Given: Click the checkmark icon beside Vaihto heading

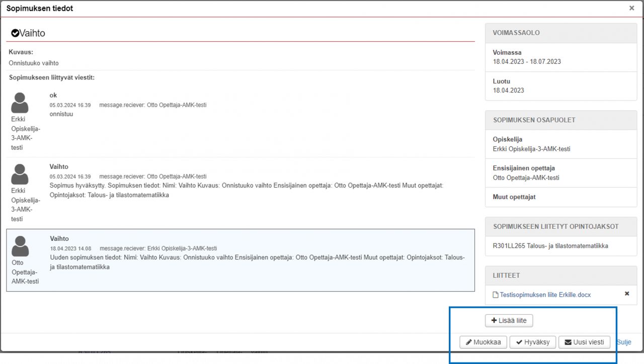Looking at the screenshot, I should point(15,33).
